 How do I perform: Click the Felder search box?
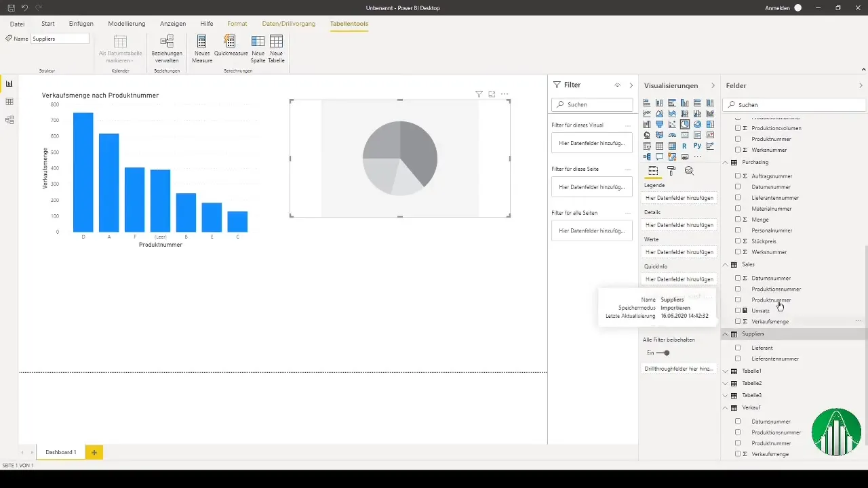[x=794, y=105]
